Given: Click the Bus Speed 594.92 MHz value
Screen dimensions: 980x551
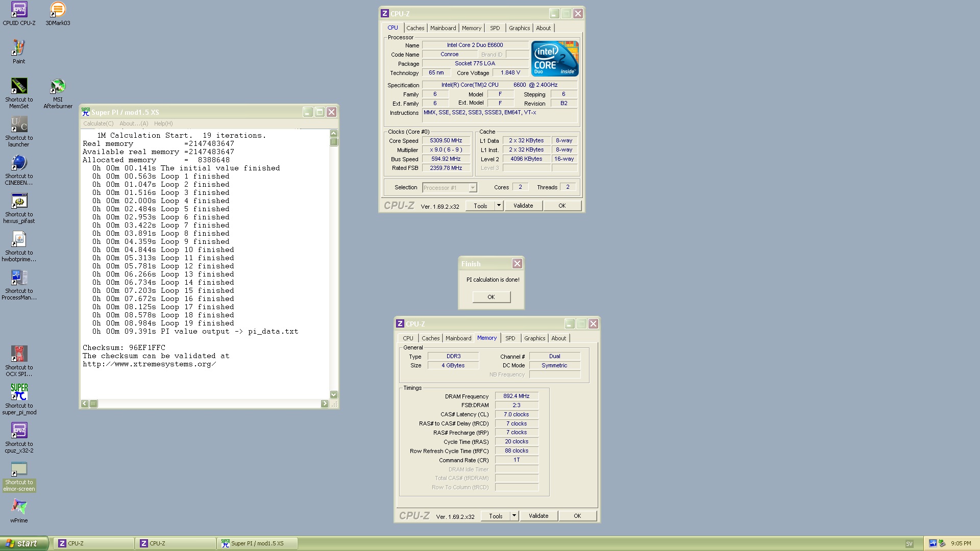Looking at the screenshot, I should click(446, 159).
